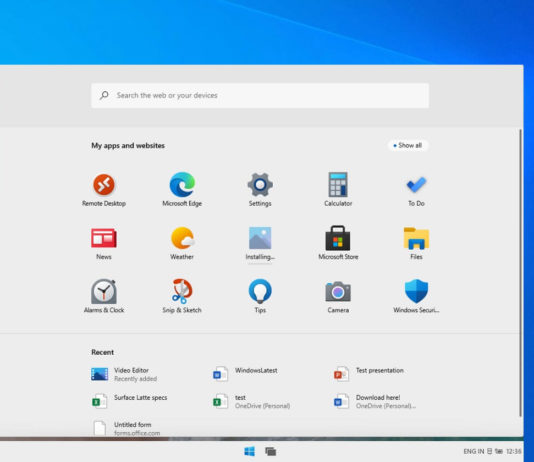Open recent Test presentation file
This screenshot has height=462, width=534.
click(x=368, y=373)
